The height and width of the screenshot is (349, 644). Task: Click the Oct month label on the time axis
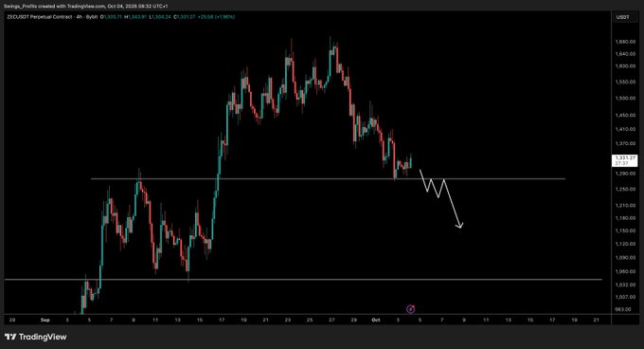coord(376,320)
